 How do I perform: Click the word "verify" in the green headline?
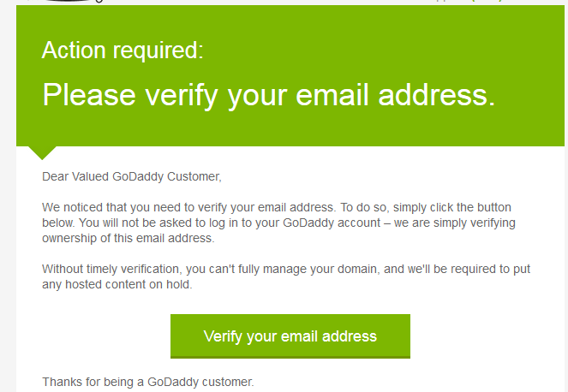point(179,94)
